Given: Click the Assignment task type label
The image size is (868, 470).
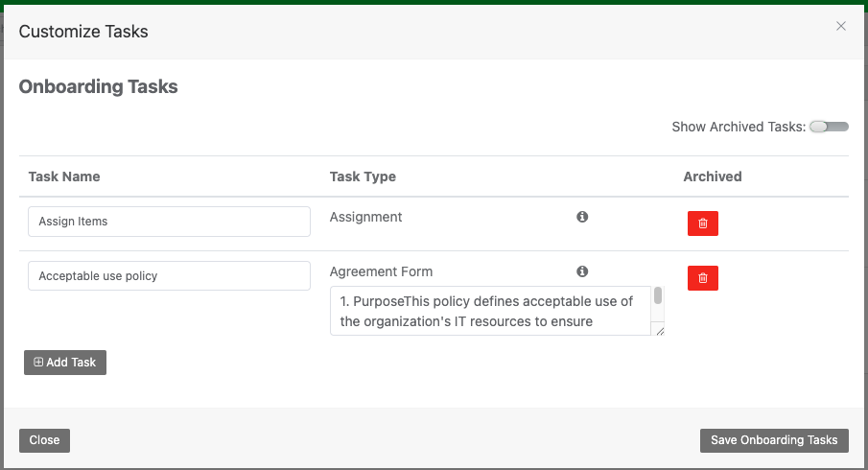Looking at the screenshot, I should (366, 217).
